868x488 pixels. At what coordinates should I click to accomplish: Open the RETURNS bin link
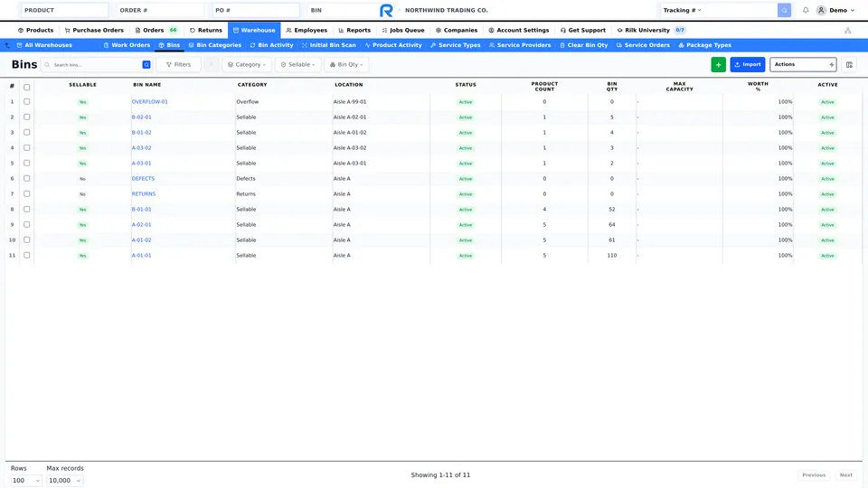click(x=144, y=194)
